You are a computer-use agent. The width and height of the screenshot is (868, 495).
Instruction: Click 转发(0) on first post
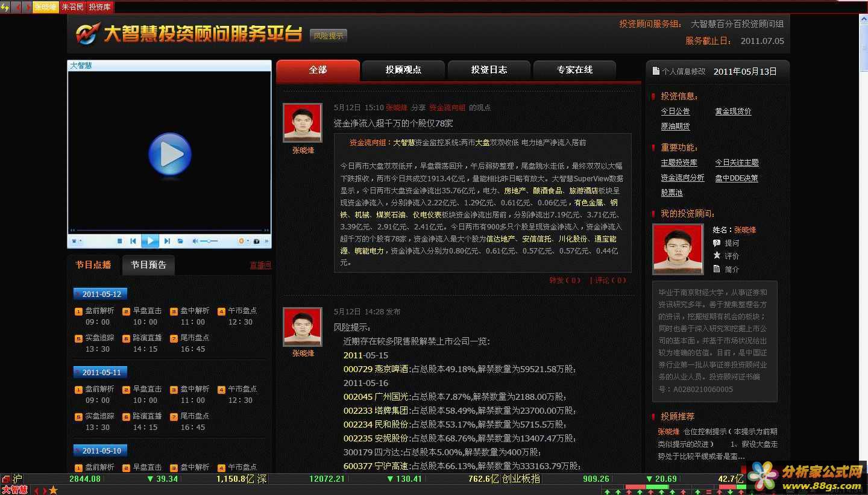click(x=565, y=280)
